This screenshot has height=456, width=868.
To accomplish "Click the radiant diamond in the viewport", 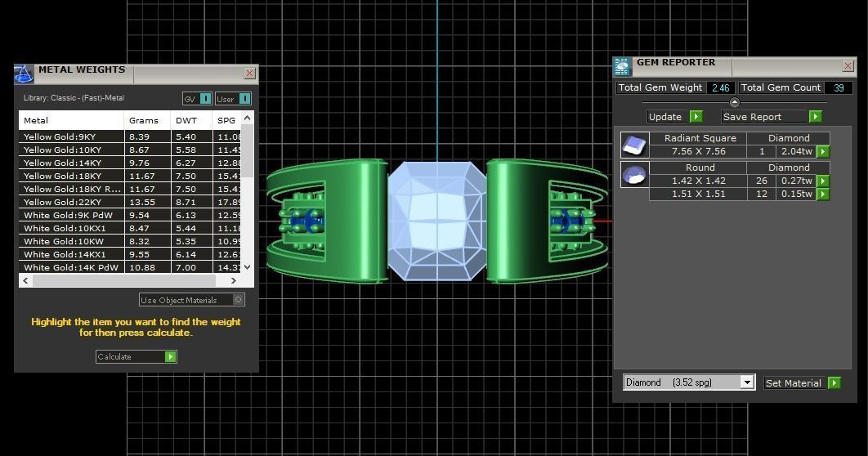I will [436, 221].
